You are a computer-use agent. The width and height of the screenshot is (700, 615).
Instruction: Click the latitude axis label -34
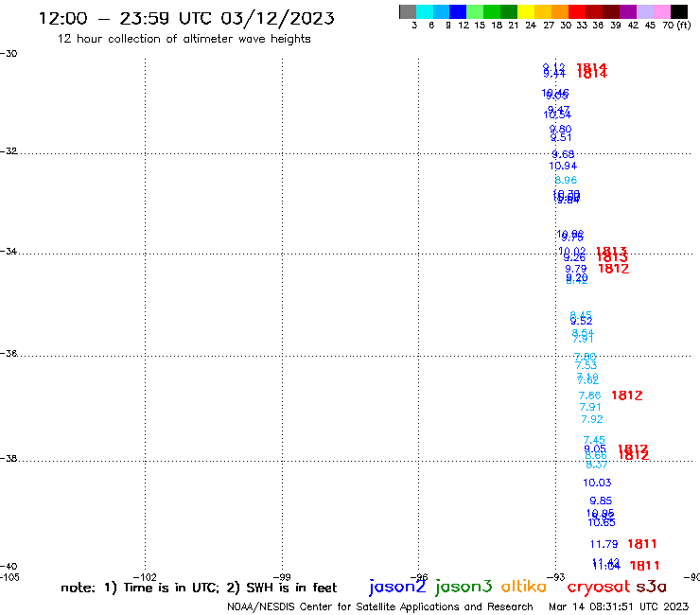(x=9, y=251)
